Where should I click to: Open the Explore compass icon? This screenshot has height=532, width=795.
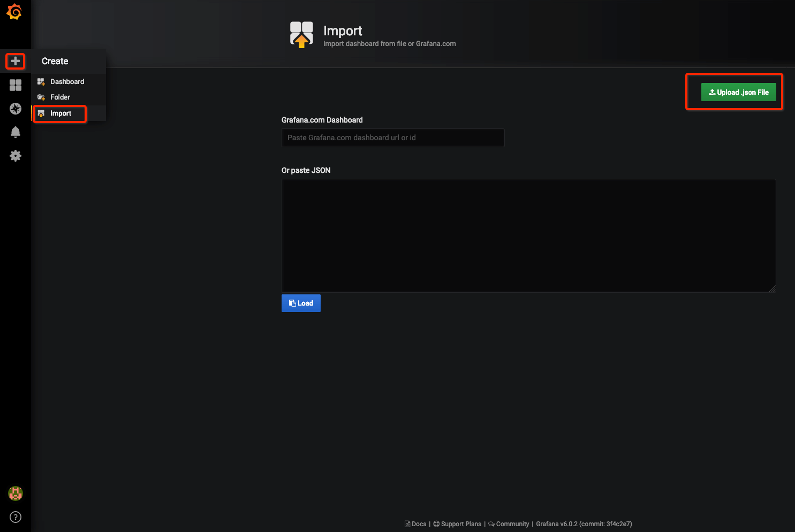[16, 109]
